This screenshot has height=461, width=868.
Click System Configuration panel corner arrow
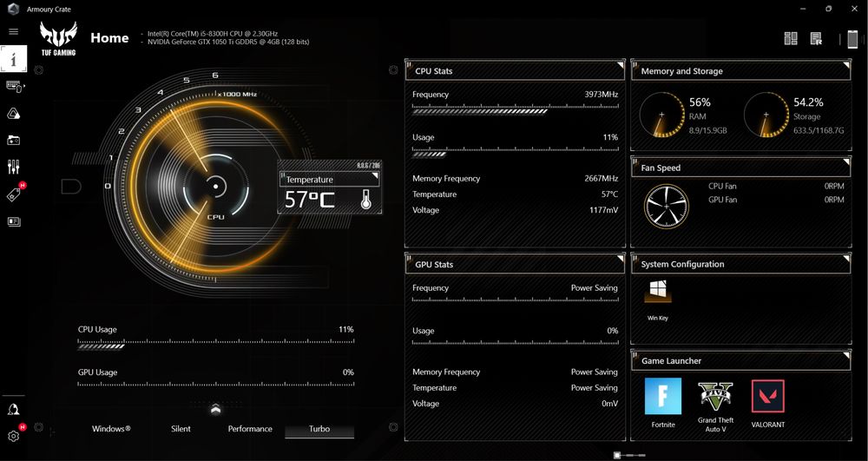click(846, 259)
